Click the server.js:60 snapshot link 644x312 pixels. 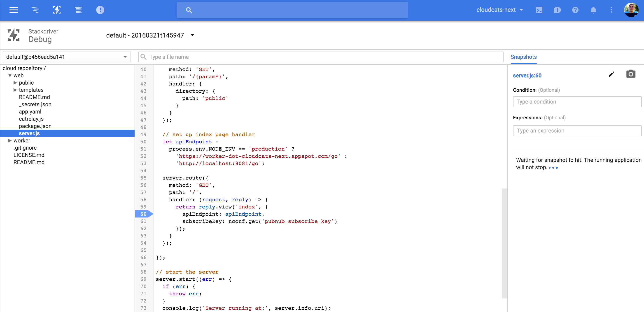[x=527, y=76]
